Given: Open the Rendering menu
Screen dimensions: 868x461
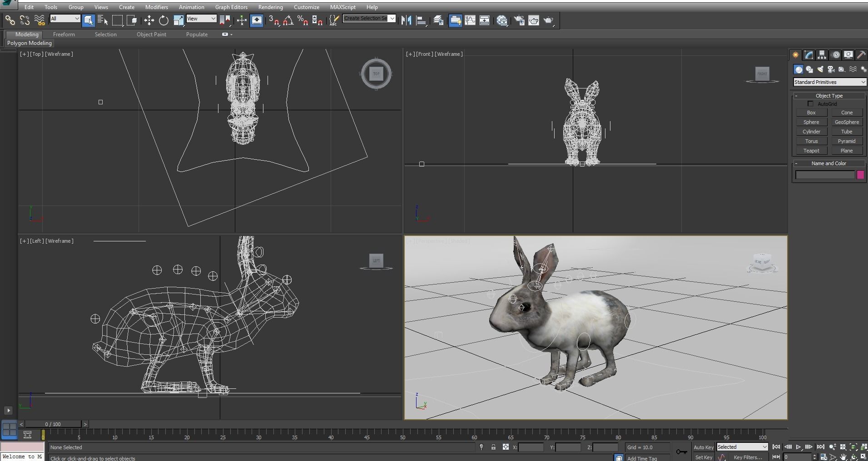Looking at the screenshot, I should click(x=270, y=7).
